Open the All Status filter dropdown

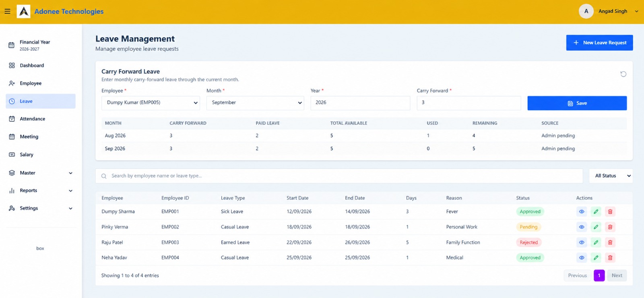tap(611, 176)
